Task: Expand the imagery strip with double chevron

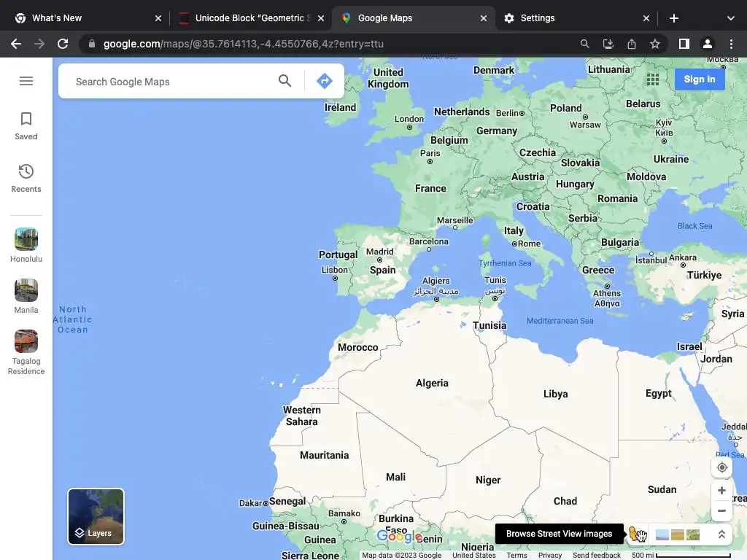Action: [721, 534]
